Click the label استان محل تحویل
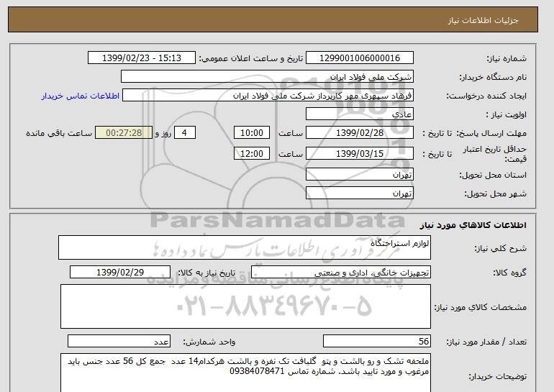 (493, 176)
